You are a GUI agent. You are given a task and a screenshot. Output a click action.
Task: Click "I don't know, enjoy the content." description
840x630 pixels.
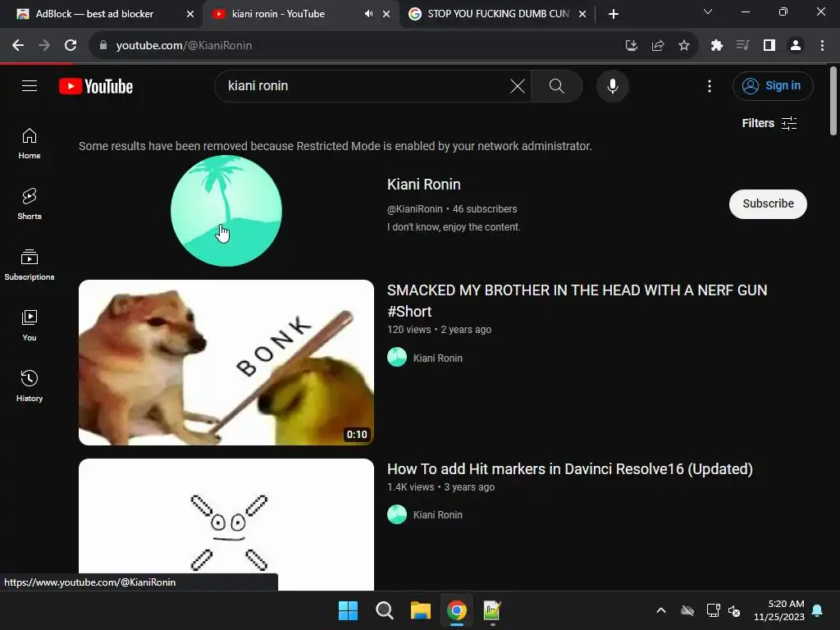coord(454,227)
